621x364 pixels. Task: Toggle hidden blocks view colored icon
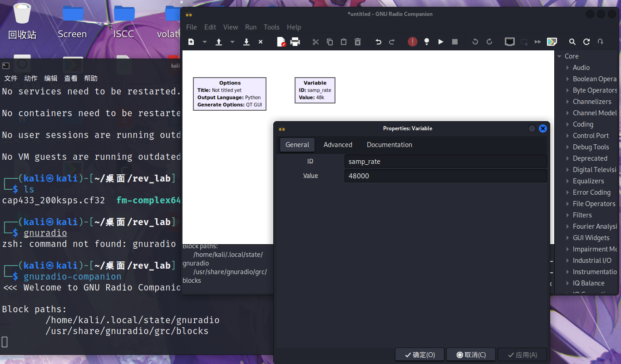point(552,42)
